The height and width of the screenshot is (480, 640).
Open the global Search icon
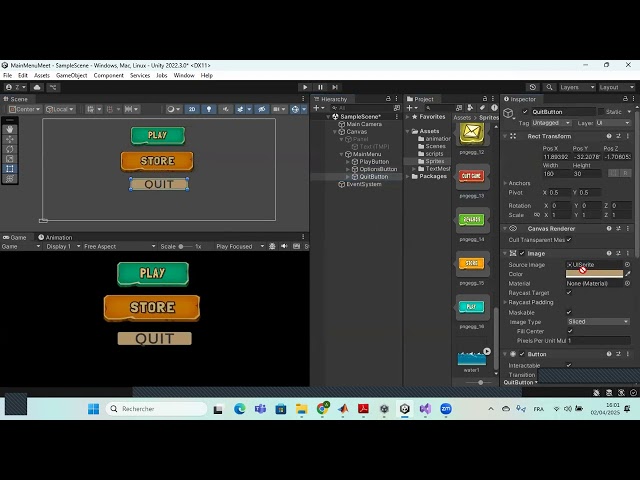pyautogui.click(x=549, y=87)
